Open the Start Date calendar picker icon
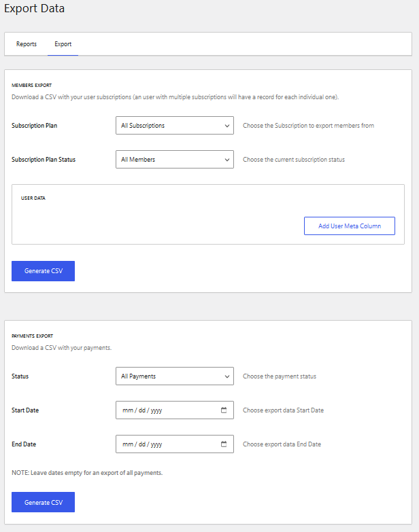The image size is (419, 532). click(224, 410)
